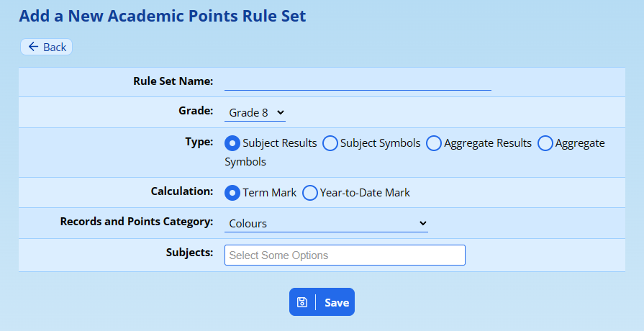Click the Add a New Academic Points heading
This screenshot has height=331, width=644.
coord(163,15)
